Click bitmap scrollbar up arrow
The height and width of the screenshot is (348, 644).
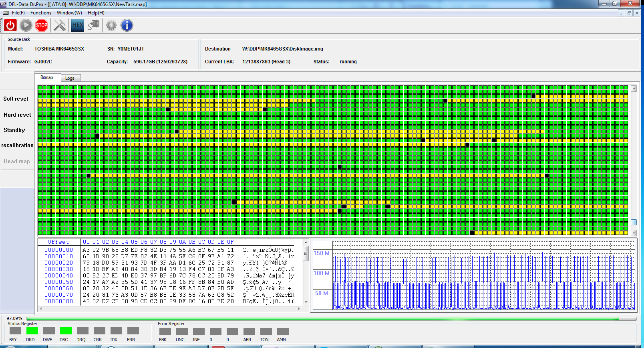(x=634, y=89)
